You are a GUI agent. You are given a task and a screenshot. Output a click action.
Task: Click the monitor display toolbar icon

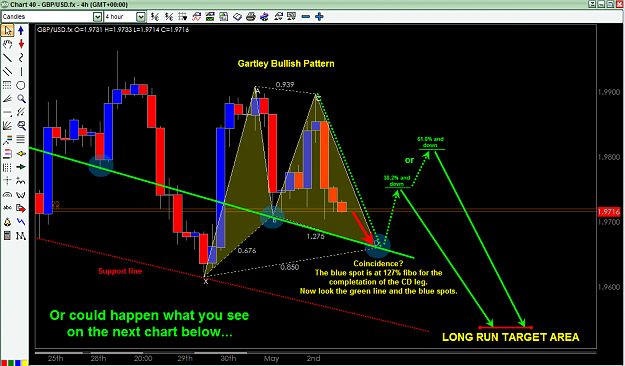[292, 17]
